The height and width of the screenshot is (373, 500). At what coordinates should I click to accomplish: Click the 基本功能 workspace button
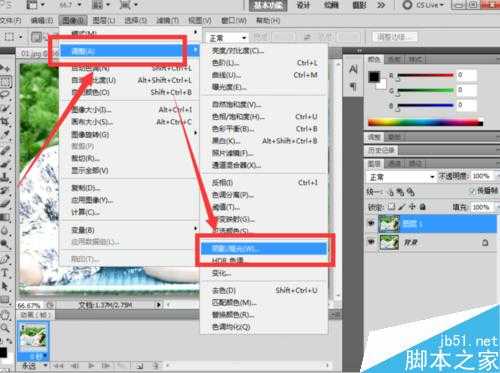coord(268,6)
